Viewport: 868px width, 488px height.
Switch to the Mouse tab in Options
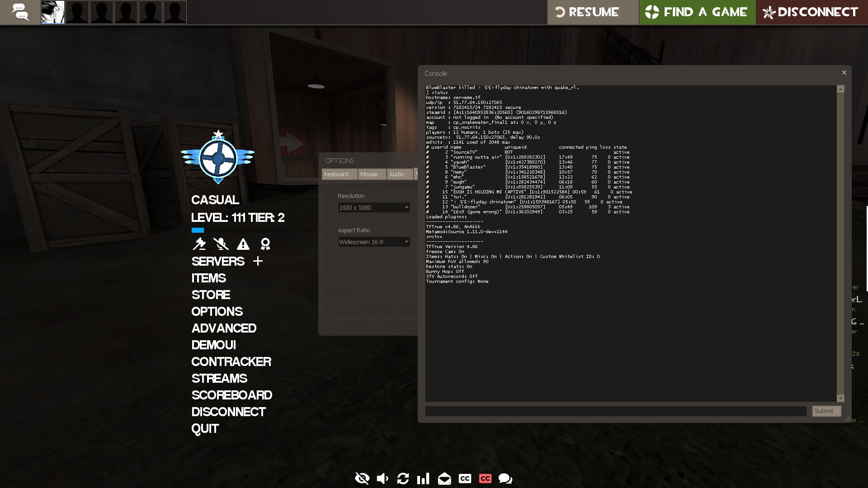[372, 174]
